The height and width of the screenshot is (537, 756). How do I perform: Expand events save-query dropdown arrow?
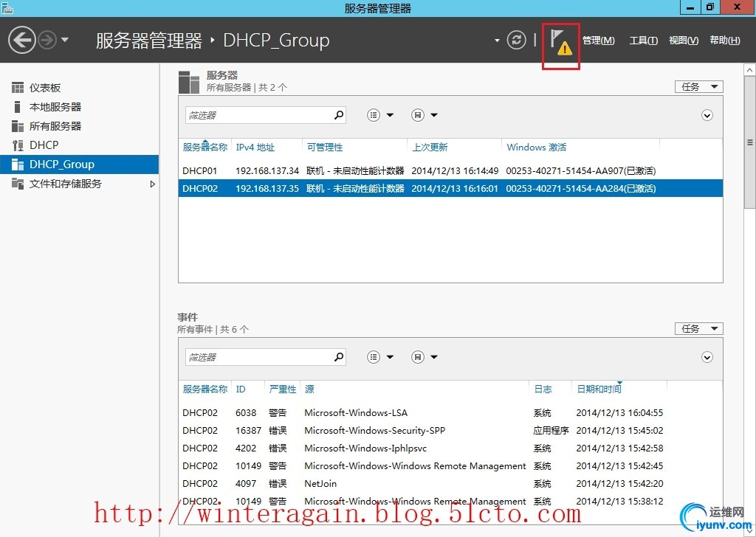pos(434,357)
